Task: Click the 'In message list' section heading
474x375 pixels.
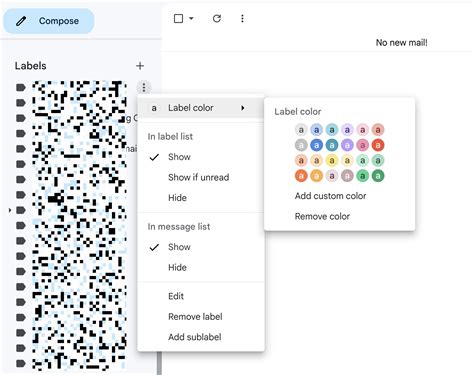Action: (179, 227)
